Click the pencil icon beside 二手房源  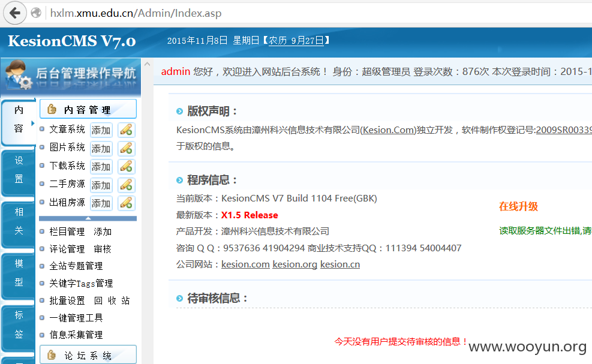[x=126, y=185]
